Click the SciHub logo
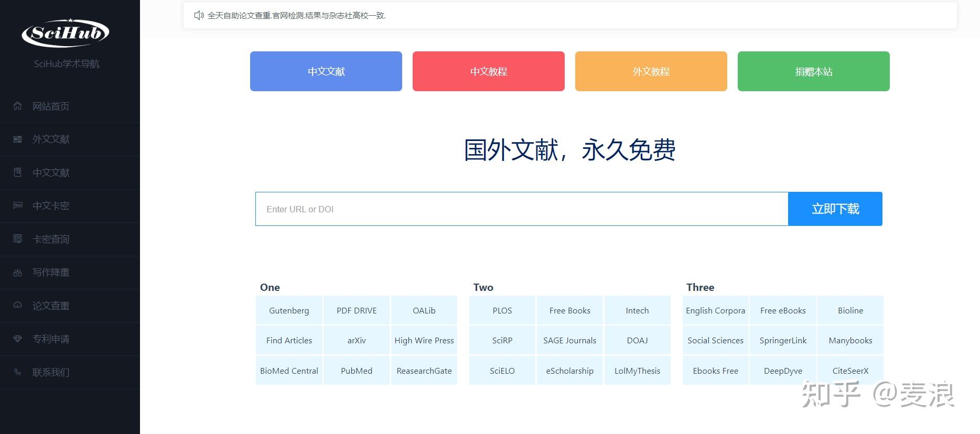The height and width of the screenshot is (434, 980). click(66, 32)
